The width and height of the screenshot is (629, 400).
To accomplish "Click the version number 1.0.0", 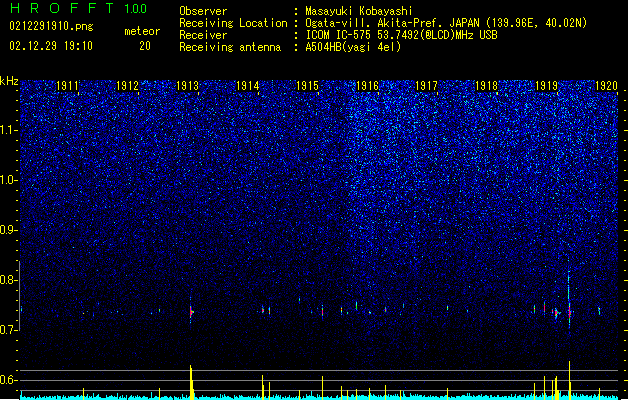I will pyautogui.click(x=135, y=9).
